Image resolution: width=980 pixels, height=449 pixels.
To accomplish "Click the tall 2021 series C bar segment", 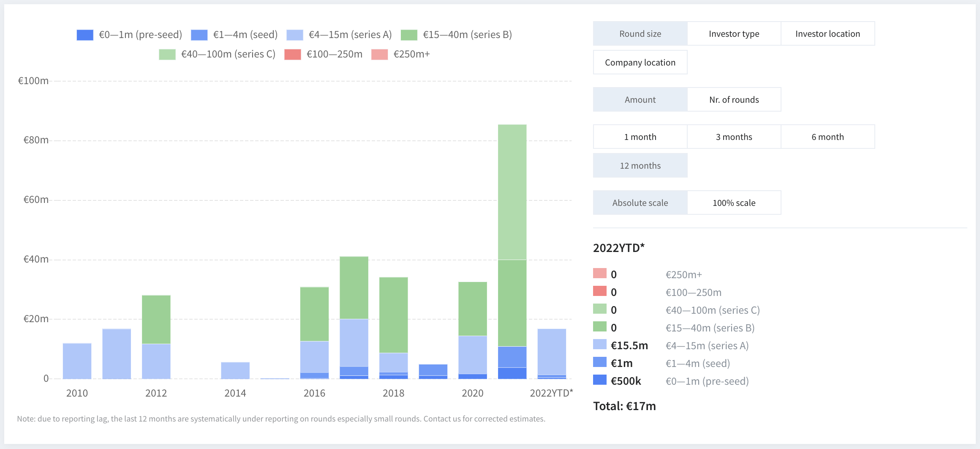I will [x=512, y=192].
